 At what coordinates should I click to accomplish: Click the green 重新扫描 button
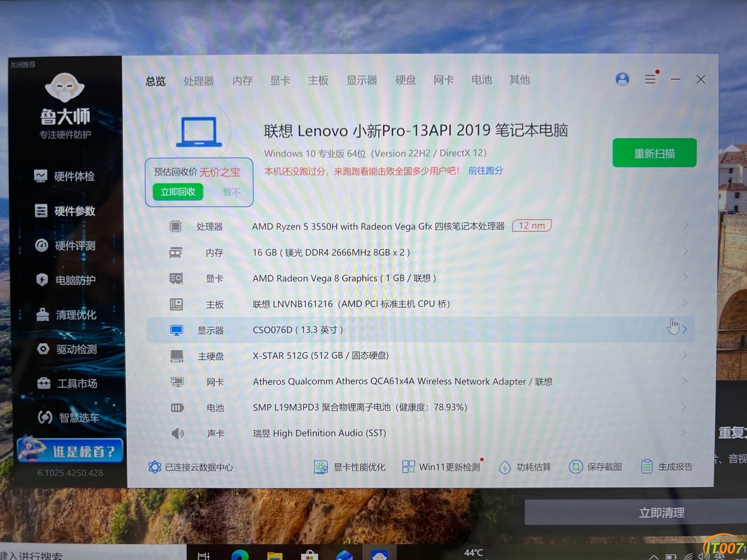click(x=654, y=153)
